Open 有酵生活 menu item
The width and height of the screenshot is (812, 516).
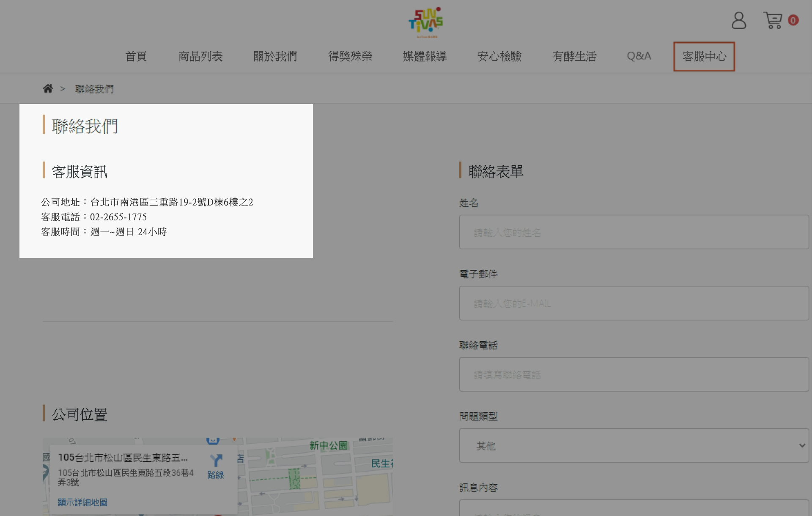pyautogui.click(x=574, y=56)
